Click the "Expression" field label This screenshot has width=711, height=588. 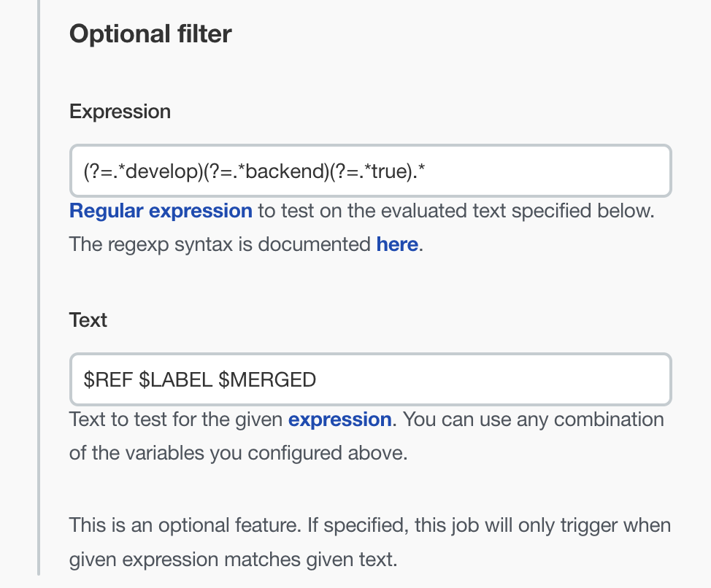point(120,112)
